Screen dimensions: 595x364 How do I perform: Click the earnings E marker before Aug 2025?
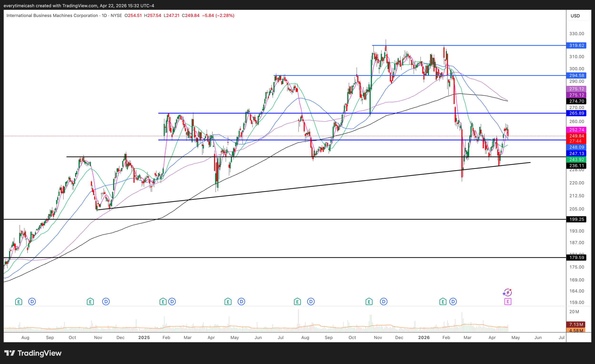point(297,301)
